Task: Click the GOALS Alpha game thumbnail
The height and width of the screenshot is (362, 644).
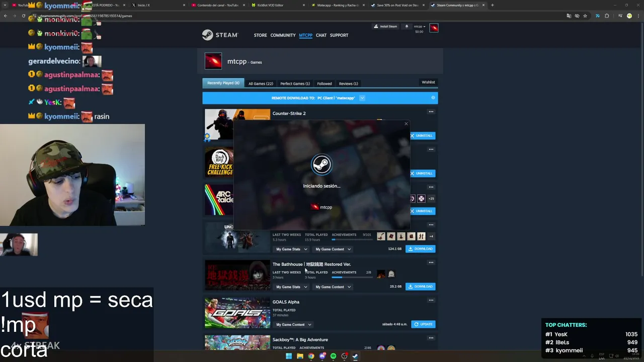Action: pos(237,313)
